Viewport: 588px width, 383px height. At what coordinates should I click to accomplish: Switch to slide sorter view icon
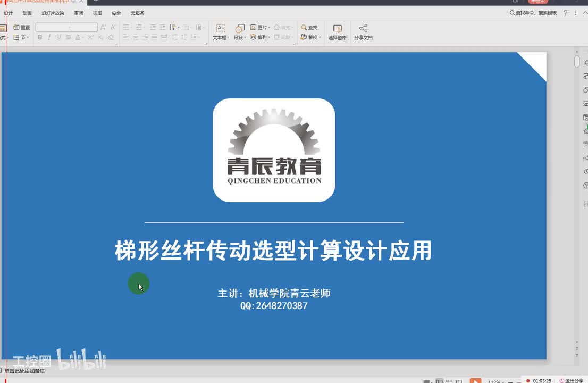coord(449,381)
